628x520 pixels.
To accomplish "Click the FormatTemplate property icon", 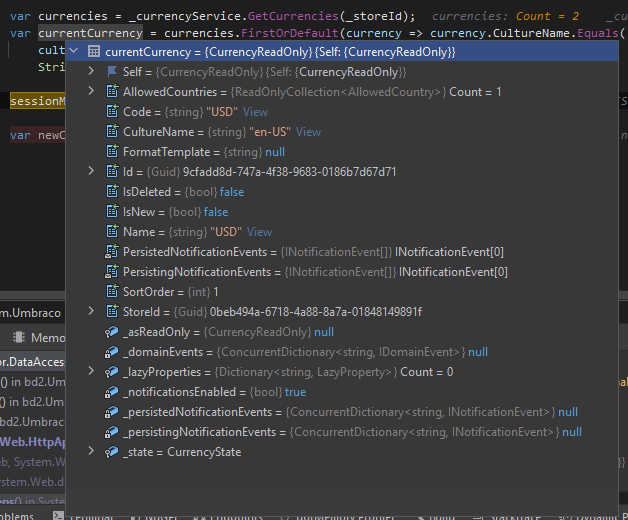I will pos(112,151).
